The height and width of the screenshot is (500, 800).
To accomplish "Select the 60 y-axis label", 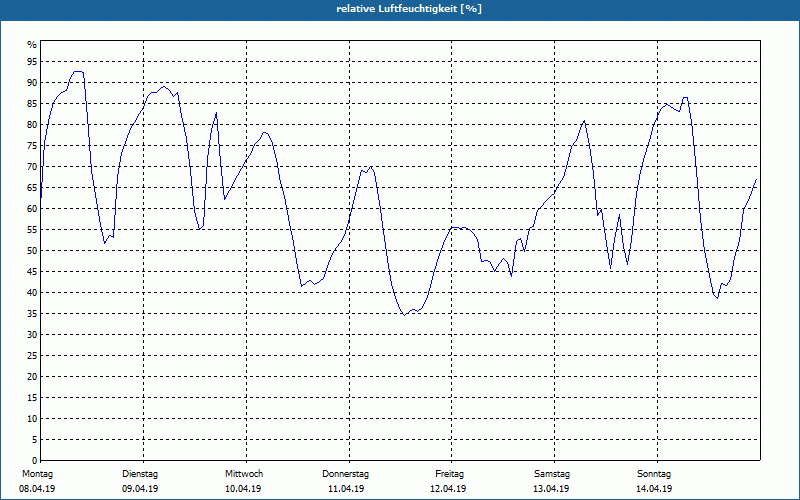I will coord(32,208).
